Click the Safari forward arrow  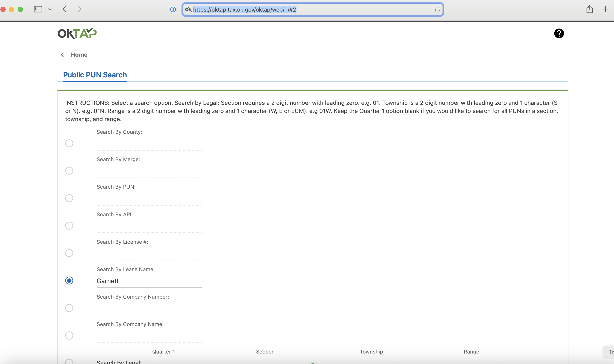click(x=79, y=9)
